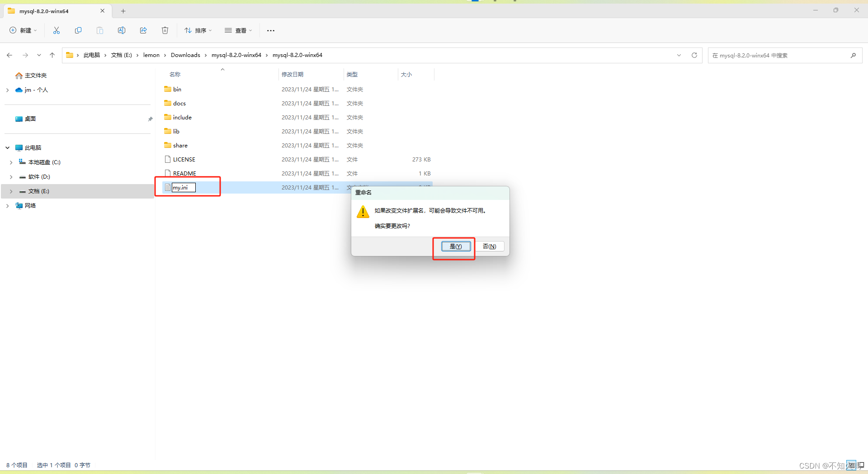Click 文档 (E:) in the address breadcrumb

122,55
